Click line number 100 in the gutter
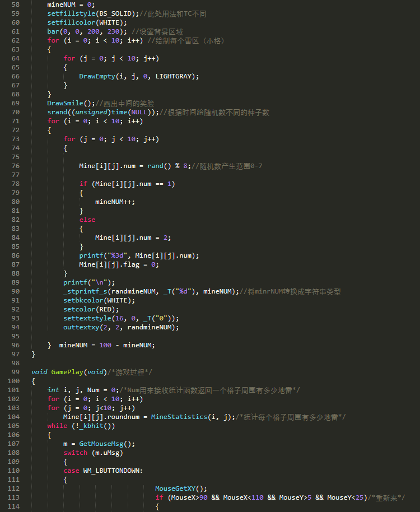420x512 pixels. (x=13, y=381)
